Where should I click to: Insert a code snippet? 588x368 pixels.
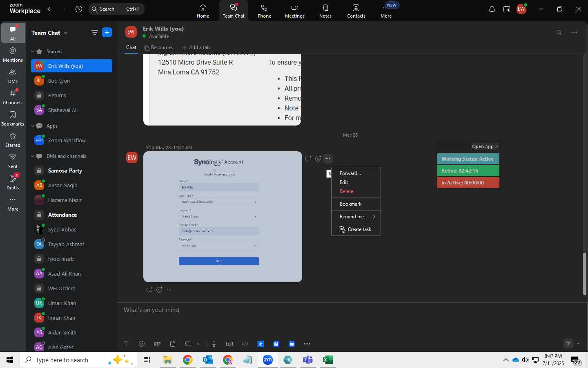tap(245, 344)
